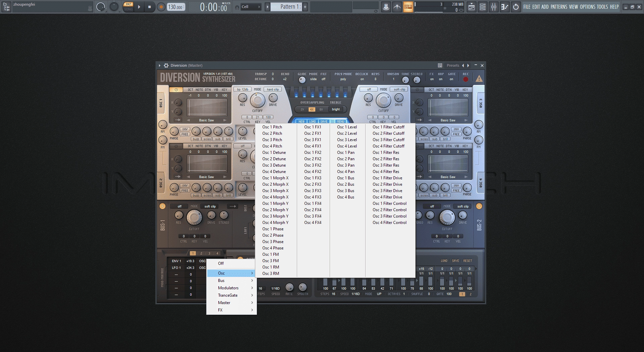
Task: Expand the Modulators submenu
Action: (x=231, y=288)
